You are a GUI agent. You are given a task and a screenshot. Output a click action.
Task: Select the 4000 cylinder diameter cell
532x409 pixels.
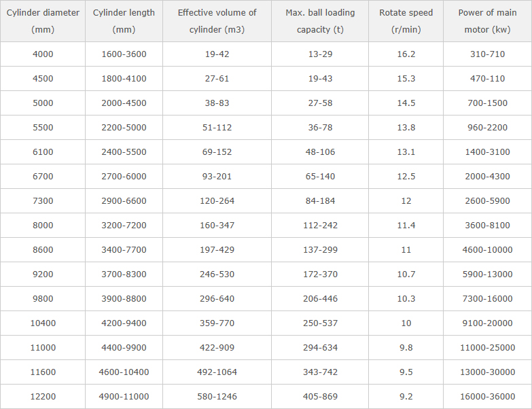tap(43, 54)
